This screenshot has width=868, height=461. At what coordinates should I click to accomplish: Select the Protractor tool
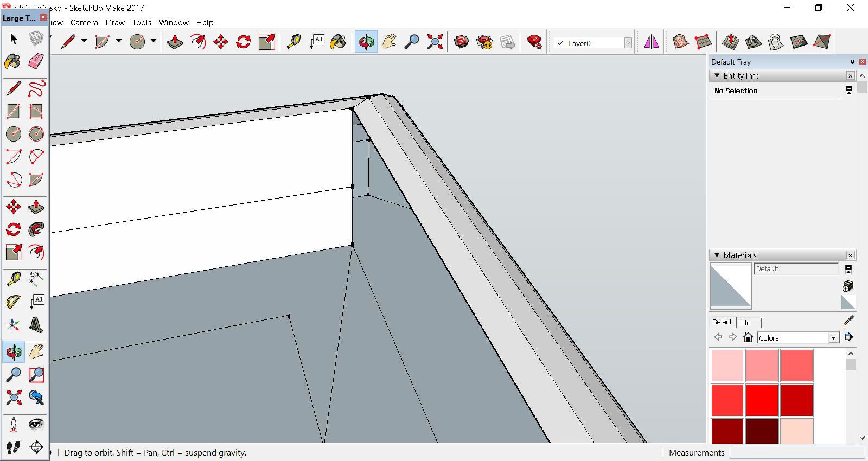pos(14,302)
